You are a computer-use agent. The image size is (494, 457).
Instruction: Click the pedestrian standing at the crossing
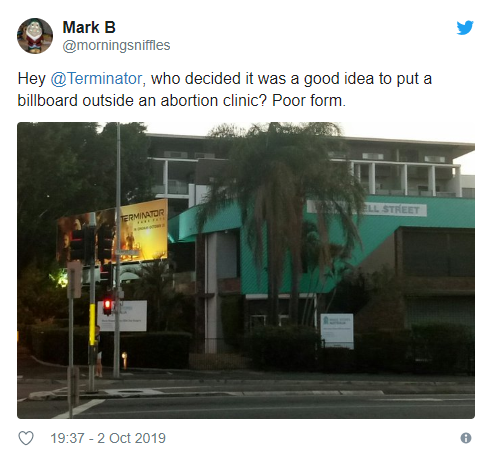point(98,351)
